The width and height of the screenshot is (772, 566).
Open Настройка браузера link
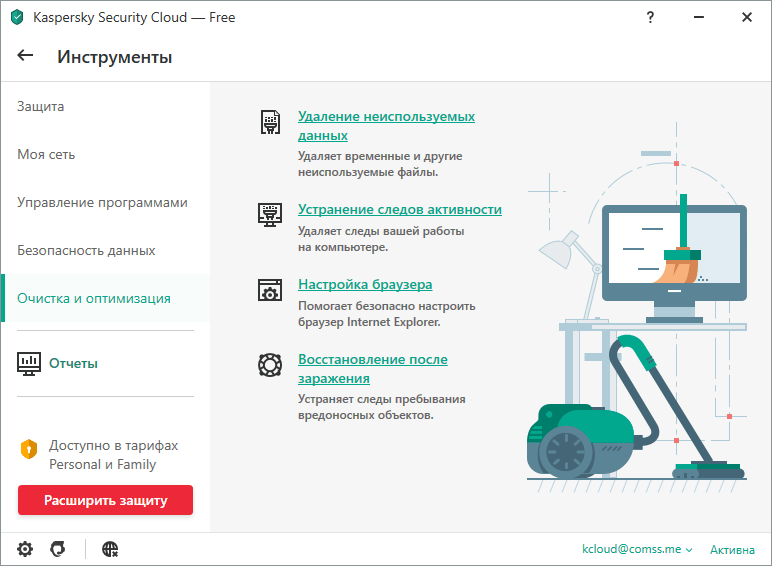click(x=365, y=284)
